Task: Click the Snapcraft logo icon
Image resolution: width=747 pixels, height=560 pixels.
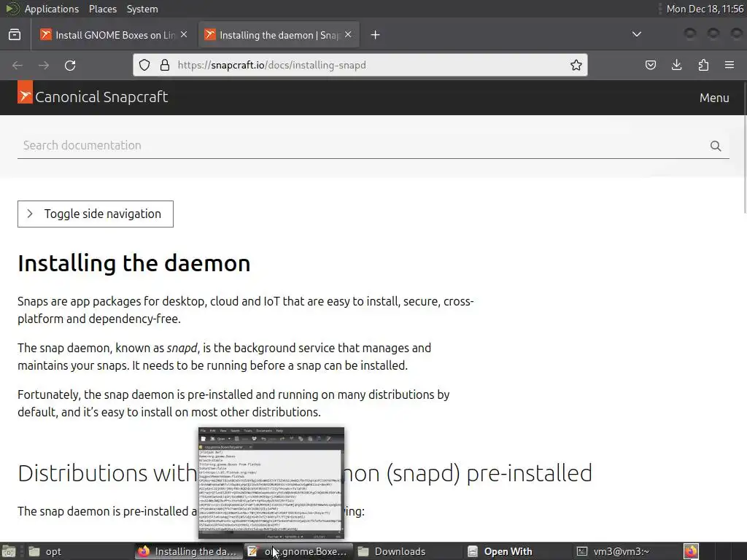Action: pyautogui.click(x=26, y=92)
